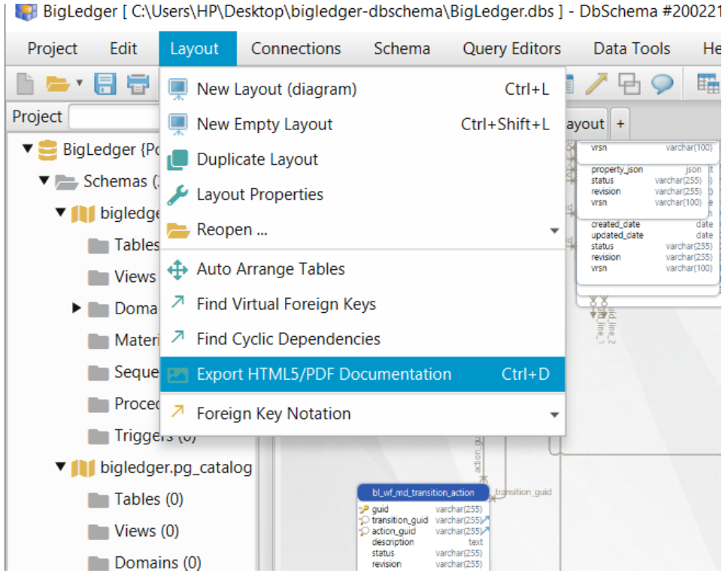Image resolution: width=728 pixels, height=573 pixels.
Task: Select the Views folder under first schema
Action: point(122,277)
